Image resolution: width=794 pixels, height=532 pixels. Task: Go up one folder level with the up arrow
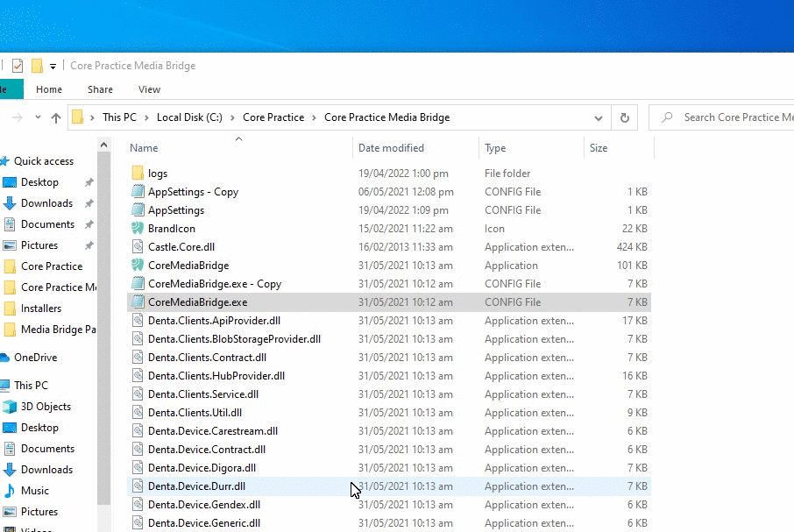tap(56, 118)
